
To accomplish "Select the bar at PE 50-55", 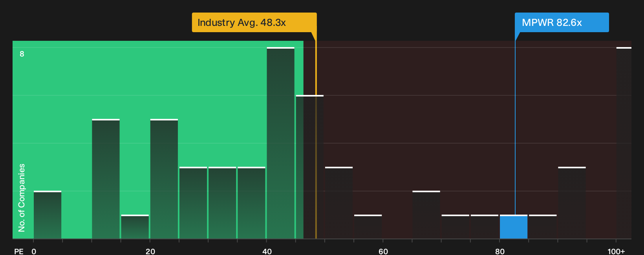I will point(339,203).
